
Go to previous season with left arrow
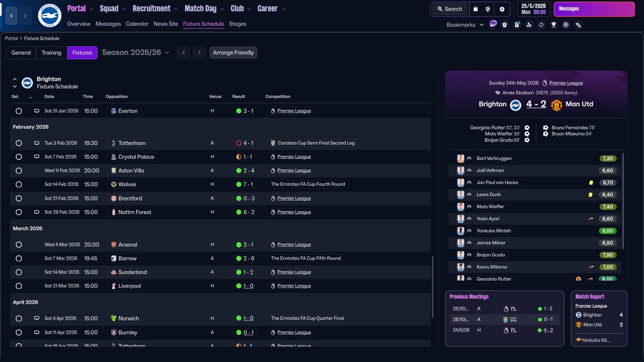click(184, 53)
